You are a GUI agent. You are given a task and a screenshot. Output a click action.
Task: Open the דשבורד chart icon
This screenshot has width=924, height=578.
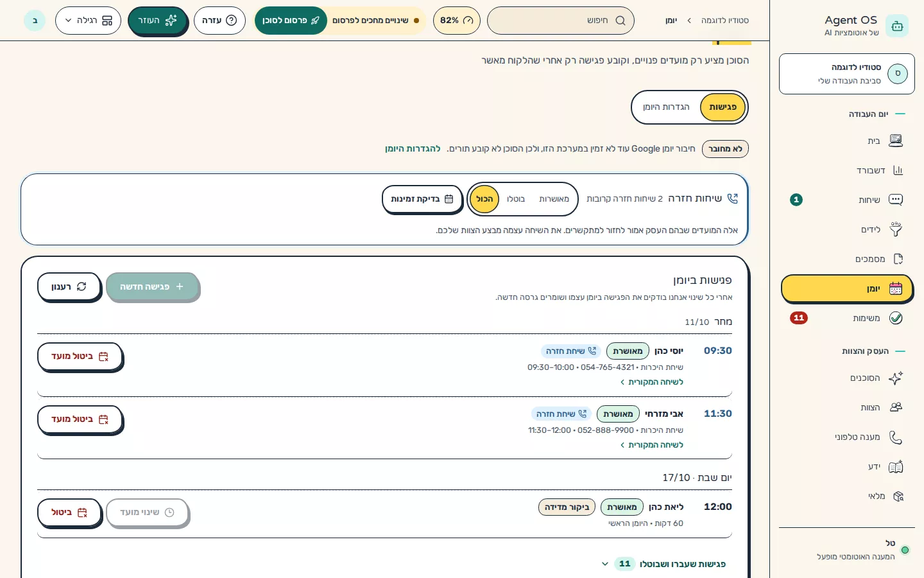click(898, 170)
